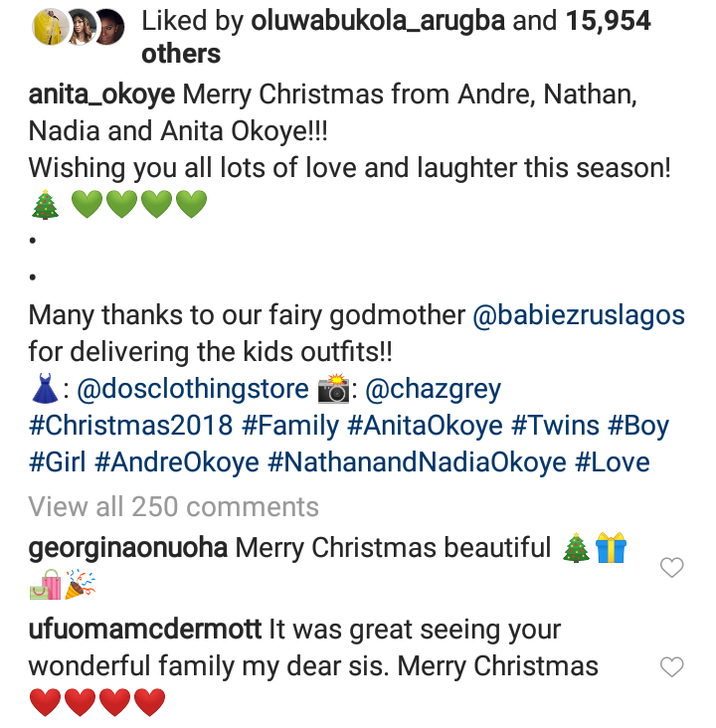Open the #Family hashtag

[292, 426]
